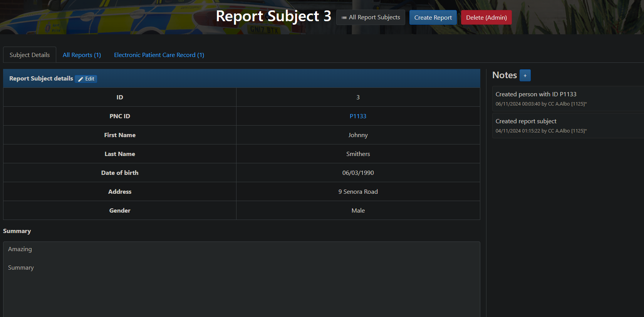Click the gender value Male

358,211
